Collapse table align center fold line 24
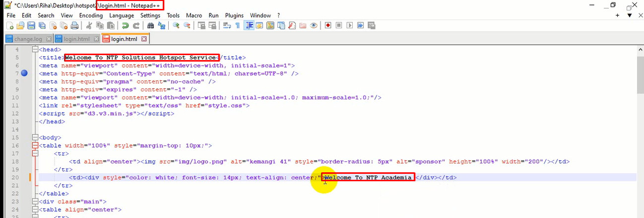644x218 pixels. [x=35, y=210]
